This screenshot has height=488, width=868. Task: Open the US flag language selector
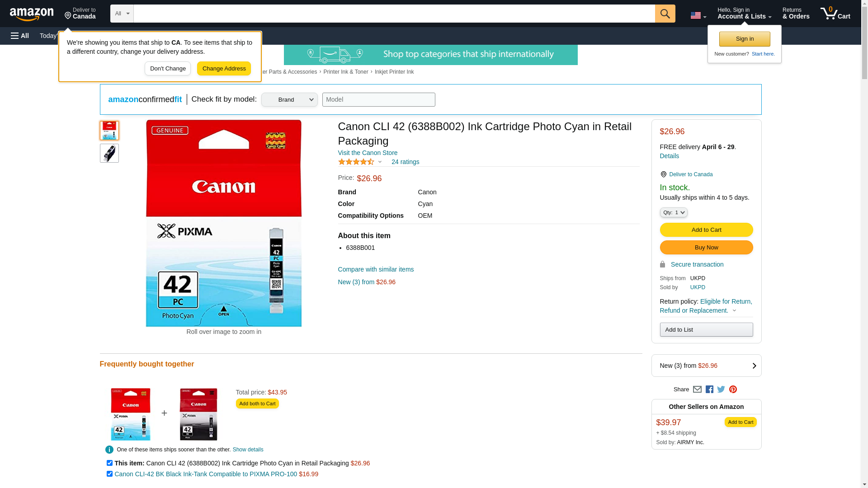[698, 15]
